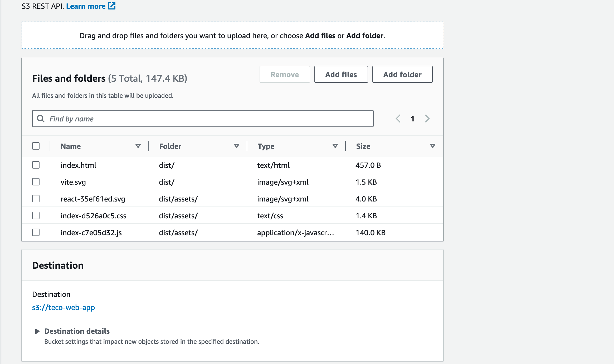Click the search magnifier icon in Find by name
614x364 pixels.
[41, 119]
